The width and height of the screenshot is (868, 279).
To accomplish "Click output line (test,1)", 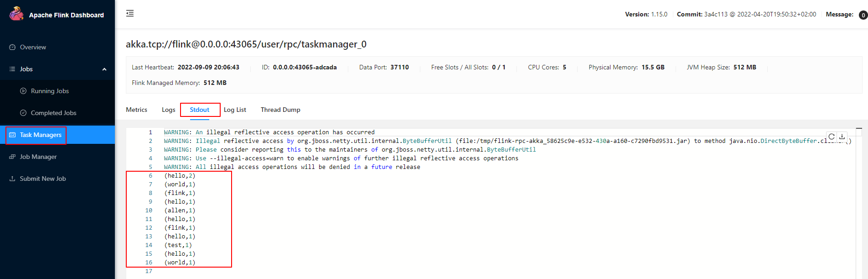I will (178, 245).
